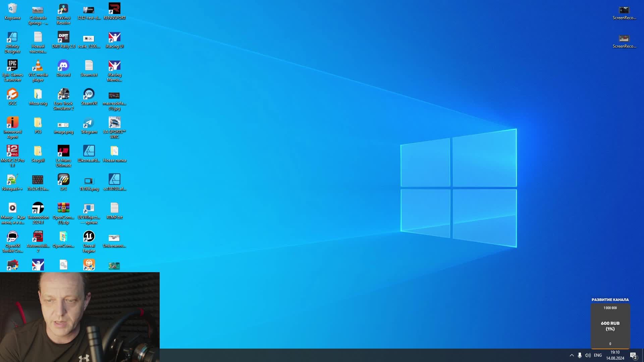Click the Discord desktop shortcut
This screenshot has height=362, width=644.
tap(63, 66)
